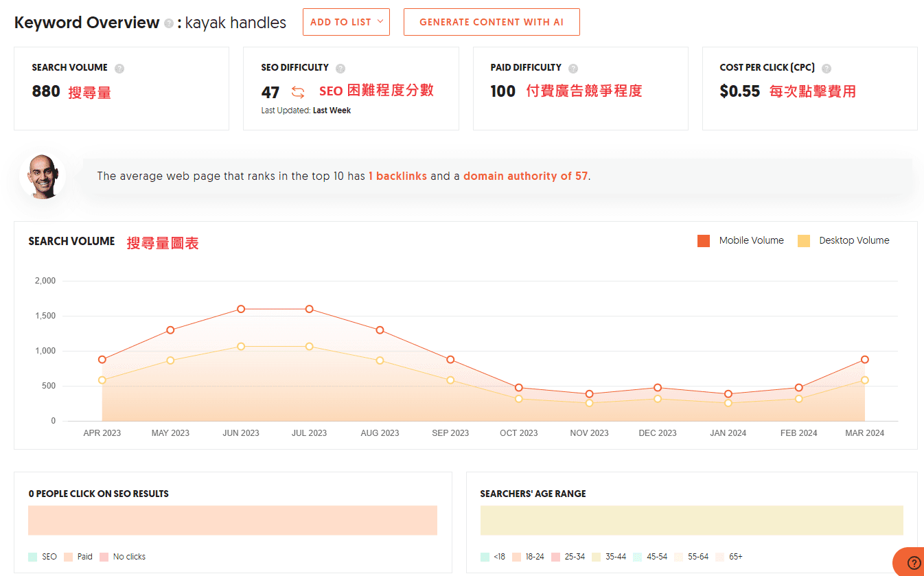Click Mobile Volume point for DEC 2023
The width and height of the screenshot is (924, 576).
(658, 388)
